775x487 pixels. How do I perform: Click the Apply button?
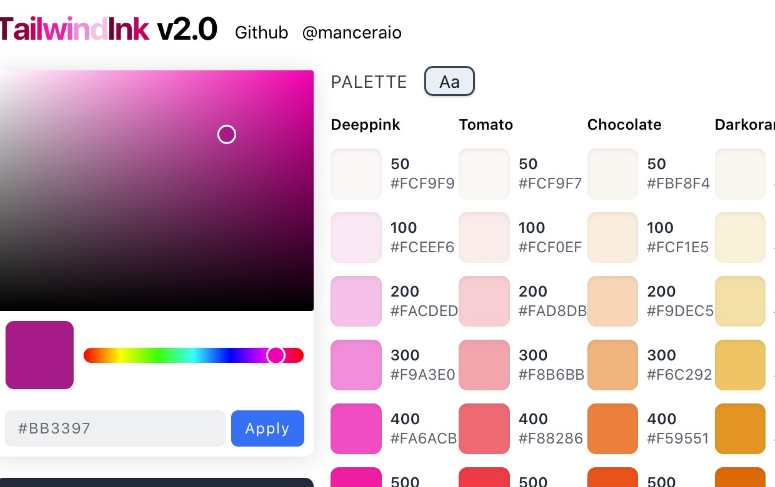267,428
